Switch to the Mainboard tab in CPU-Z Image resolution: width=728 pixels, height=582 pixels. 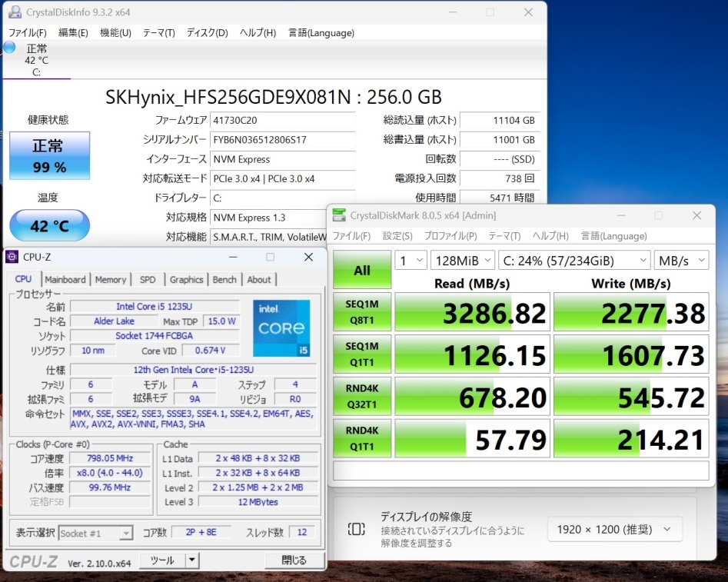pos(65,280)
